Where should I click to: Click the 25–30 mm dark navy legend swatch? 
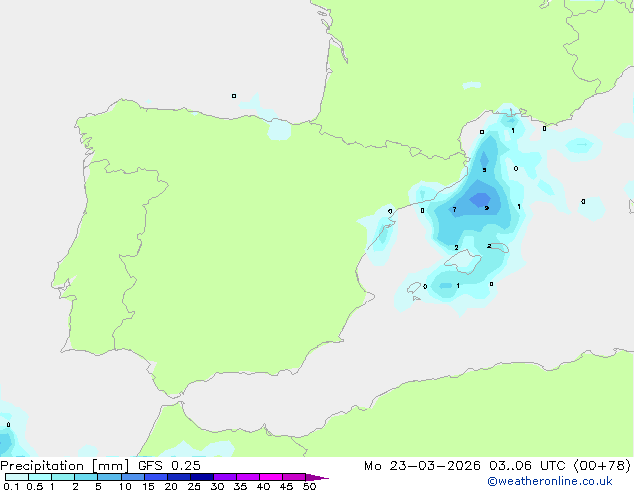201,477
